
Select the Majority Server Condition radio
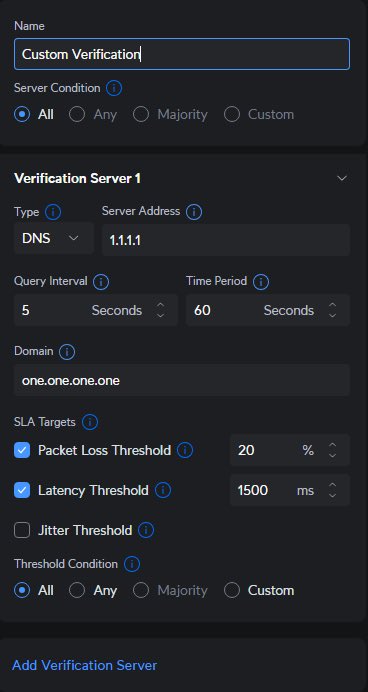(x=141, y=114)
